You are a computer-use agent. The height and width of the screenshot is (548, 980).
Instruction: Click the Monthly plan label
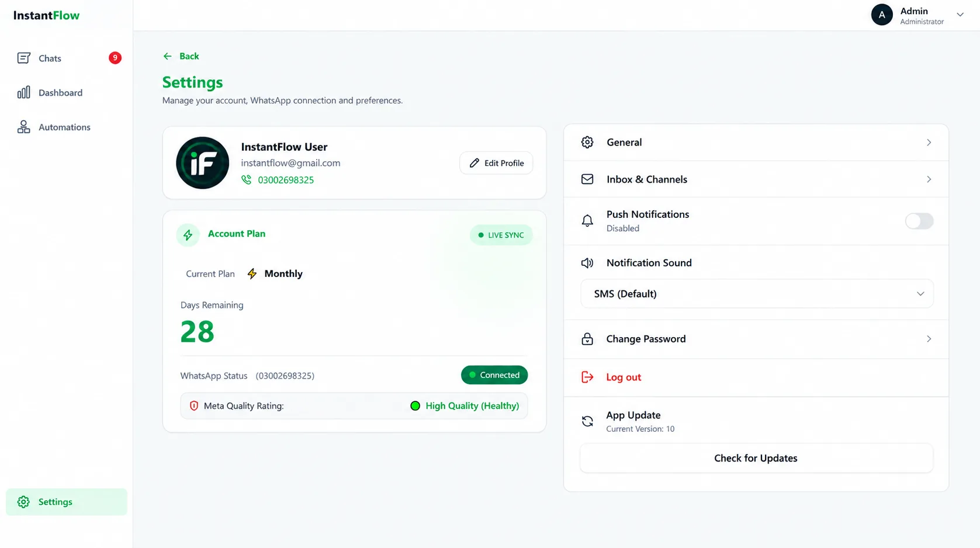click(x=283, y=273)
